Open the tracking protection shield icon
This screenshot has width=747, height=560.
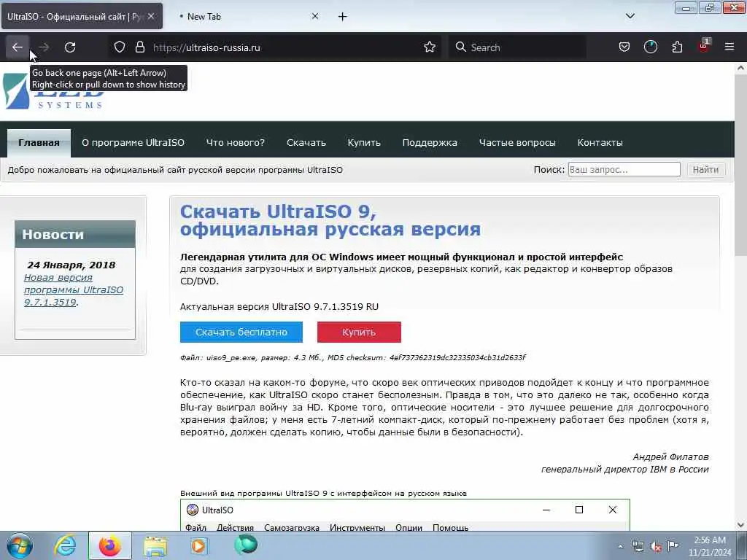[120, 47]
